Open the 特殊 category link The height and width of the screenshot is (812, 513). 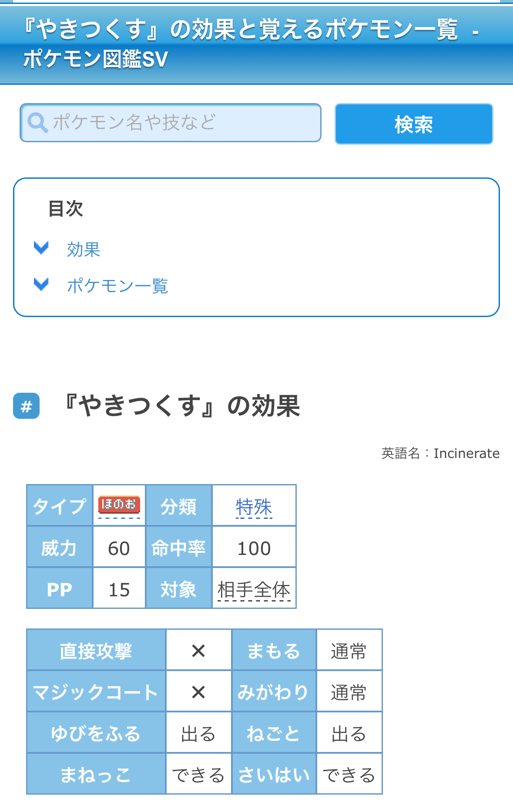click(x=254, y=507)
